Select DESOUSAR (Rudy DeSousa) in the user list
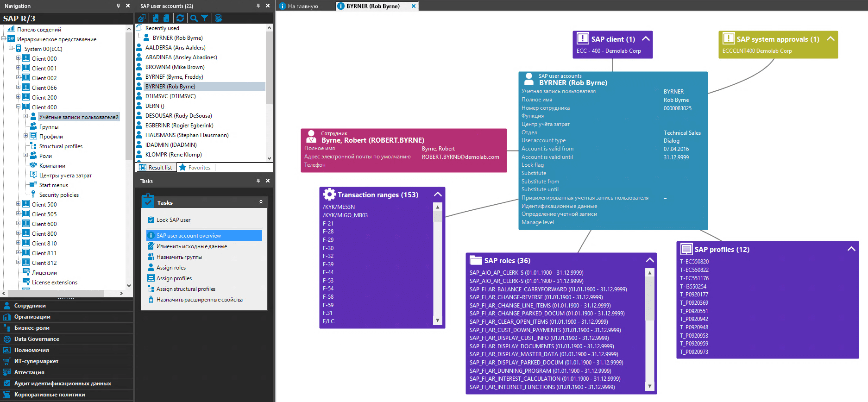 click(x=178, y=116)
